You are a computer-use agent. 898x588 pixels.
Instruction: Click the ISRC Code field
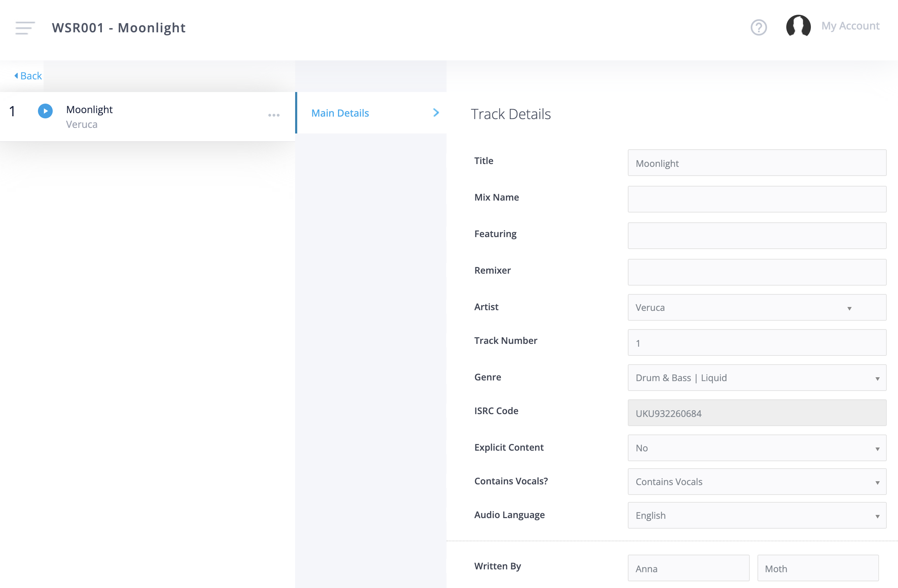[757, 413]
